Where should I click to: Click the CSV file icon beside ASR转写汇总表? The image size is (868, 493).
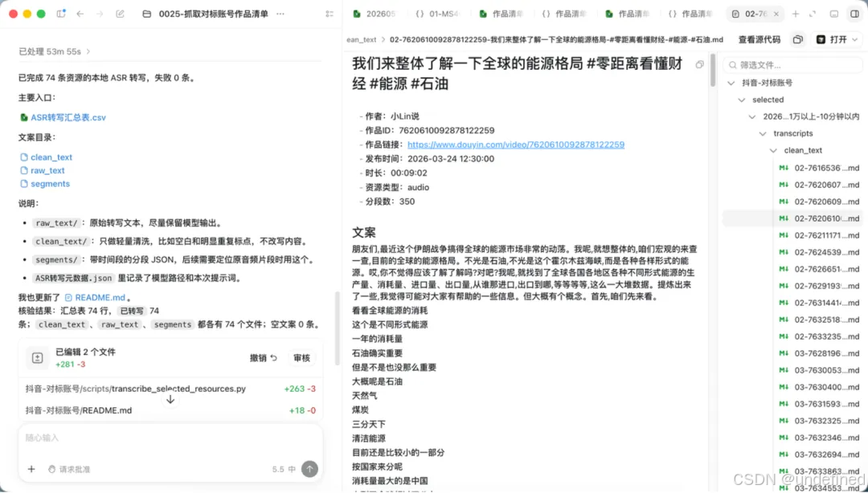(x=24, y=117)
